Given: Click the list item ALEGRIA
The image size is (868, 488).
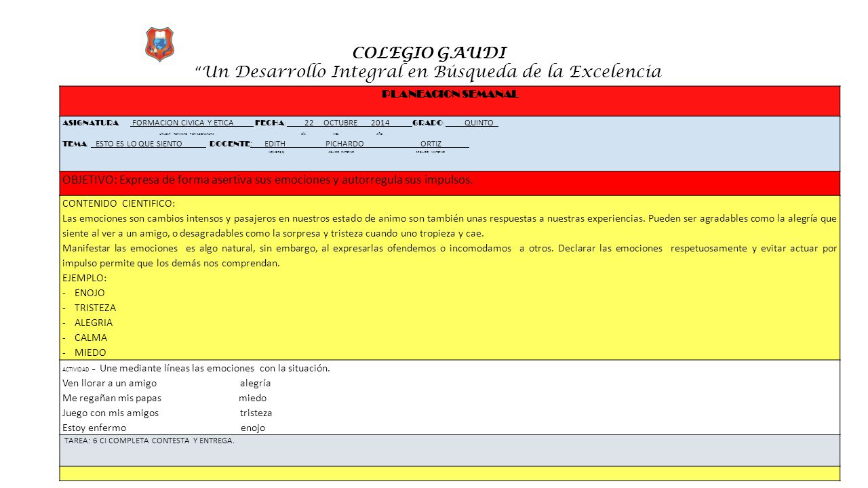Looking at the screenshot, I should click(x=94, y=323).
